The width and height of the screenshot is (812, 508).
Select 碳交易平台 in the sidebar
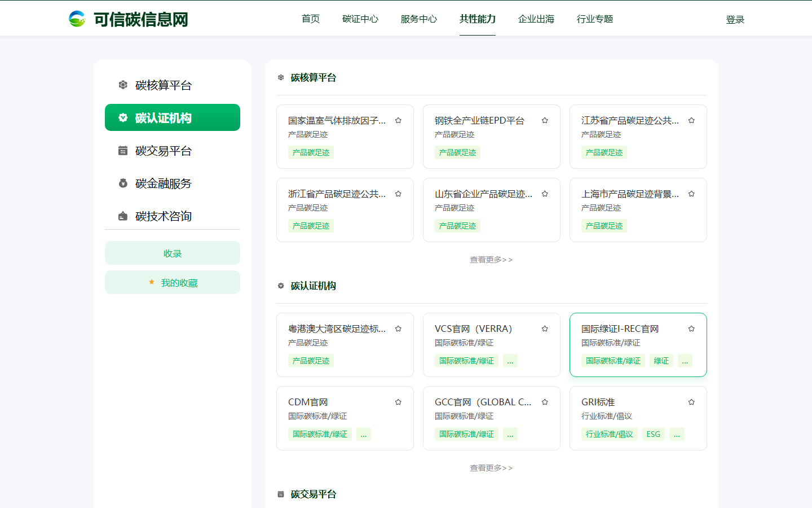[x=173, y=150]
